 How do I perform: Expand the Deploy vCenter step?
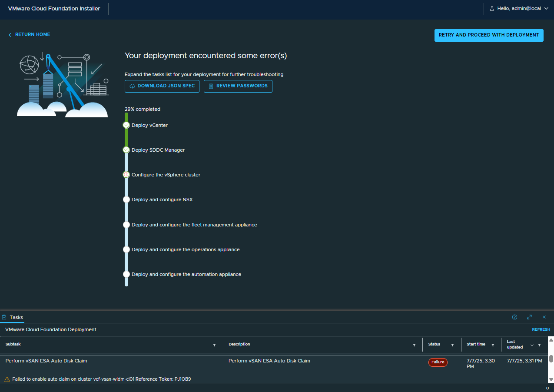pos(149,125)
